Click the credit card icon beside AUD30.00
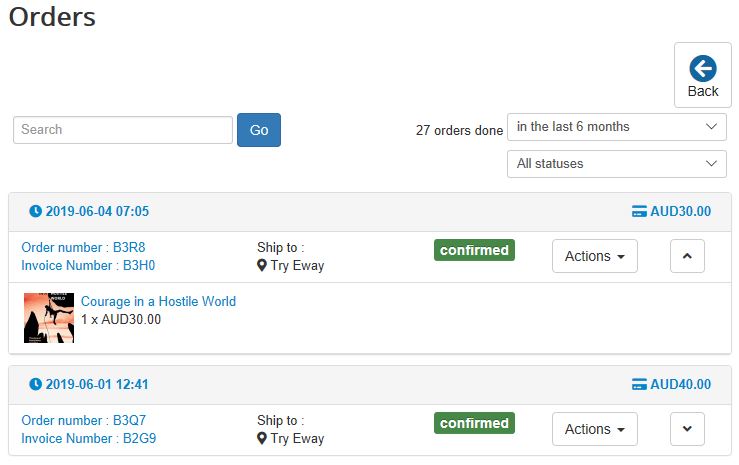This screenshot has height=465, width=739. (639, 212)
